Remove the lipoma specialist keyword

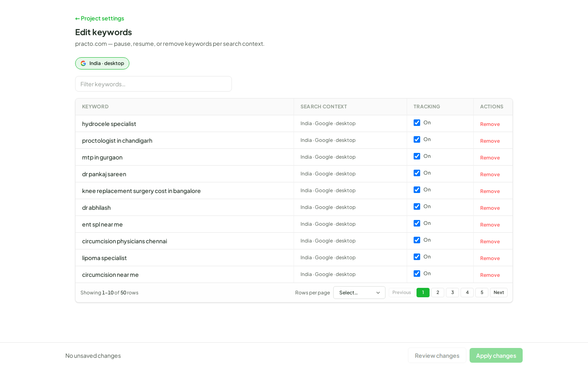pos(490,258)
